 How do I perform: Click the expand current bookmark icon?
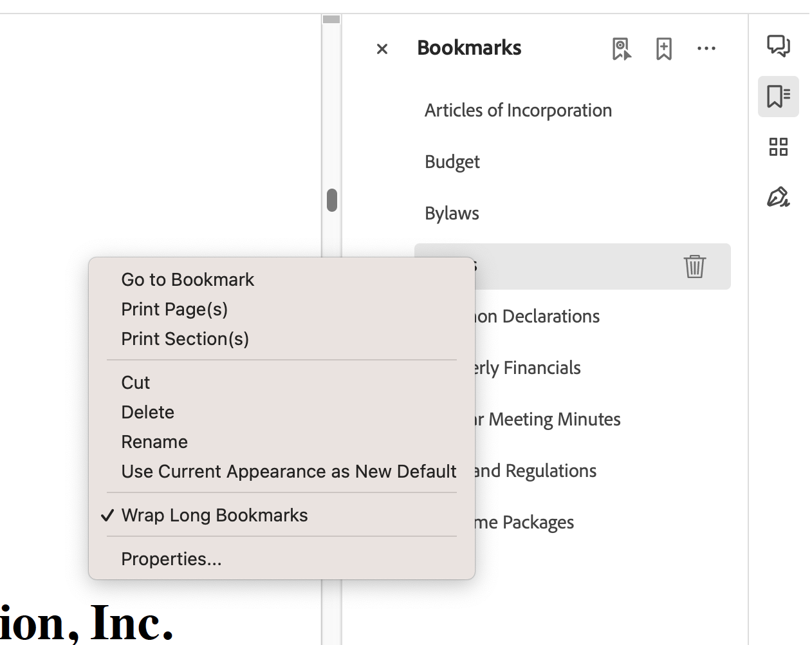point(621,48)
